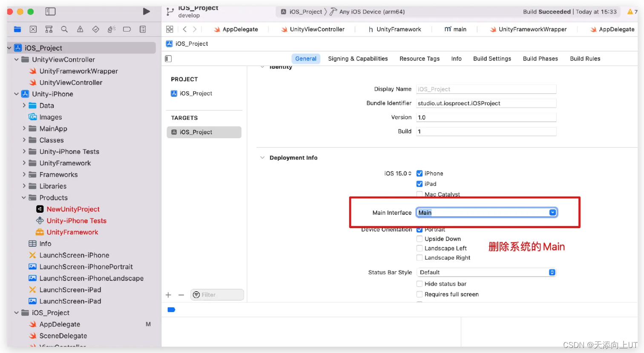Select the SceneDelegate swift file
The height and width of the screenshot is (353, 644).
point(58,336)
